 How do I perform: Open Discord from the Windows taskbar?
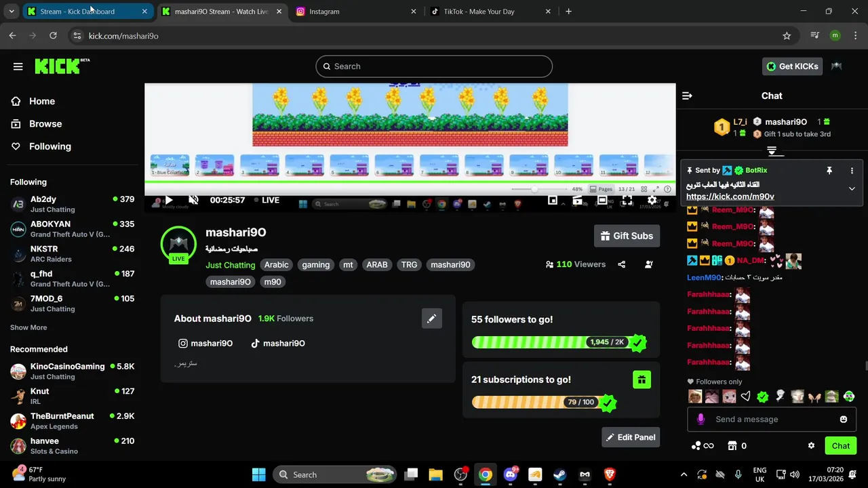click(511, 474)
